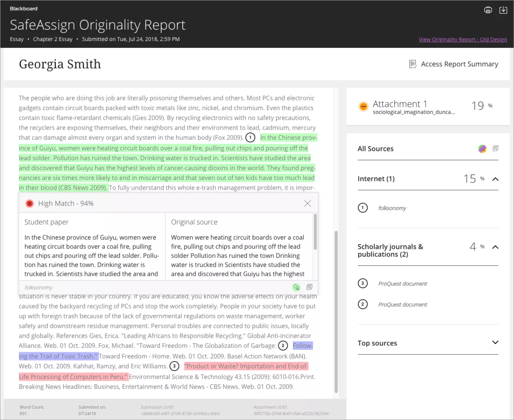Image resolution: width=514 pixels, height=420 pixels.
Task: Click citation marker 2 in the essay text
Action: point(283,346)
